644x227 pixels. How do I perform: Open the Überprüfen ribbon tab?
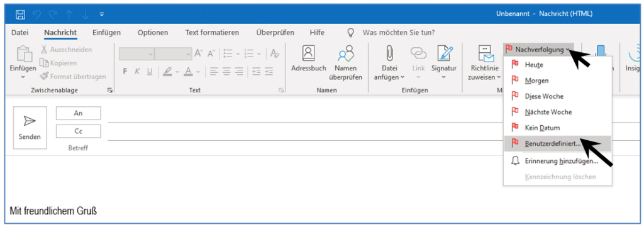click(x=275, y=33)
